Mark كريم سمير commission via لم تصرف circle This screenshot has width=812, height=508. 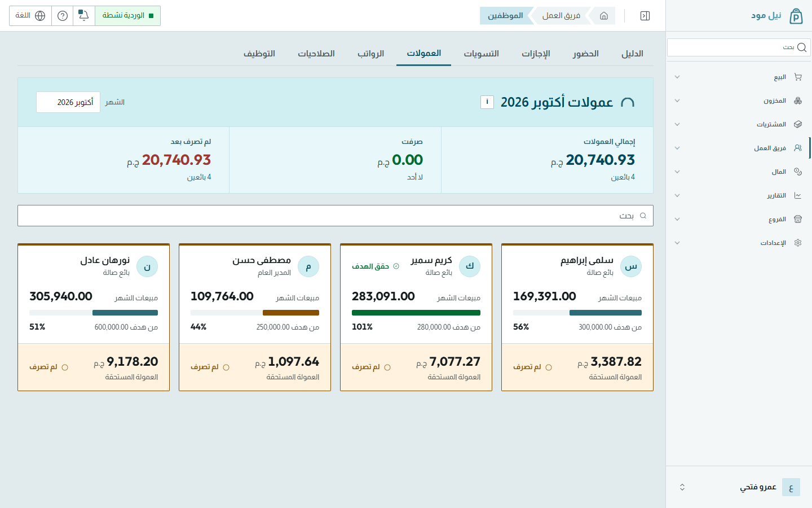tap(387, 367)
